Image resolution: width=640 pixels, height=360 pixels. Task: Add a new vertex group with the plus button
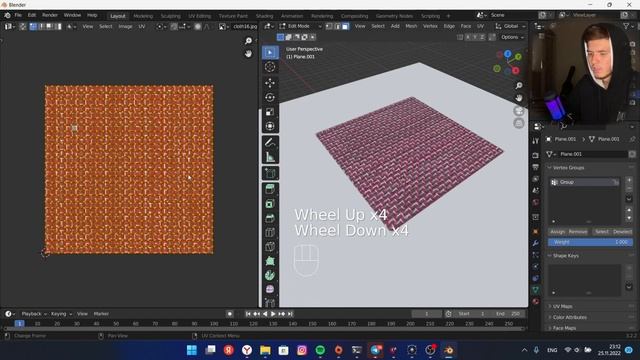pyautogui.click(x=629, y=180)
